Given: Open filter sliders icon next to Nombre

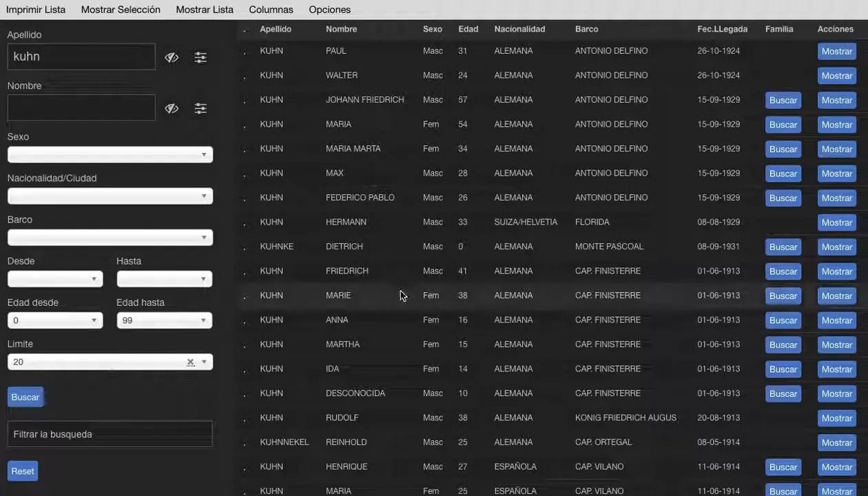Looking at the screenshot, I should coord(200,109).
